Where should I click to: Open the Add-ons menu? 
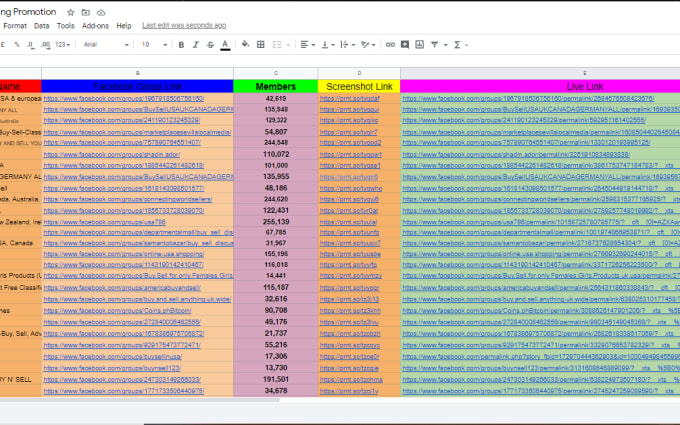tap(95, 26)
